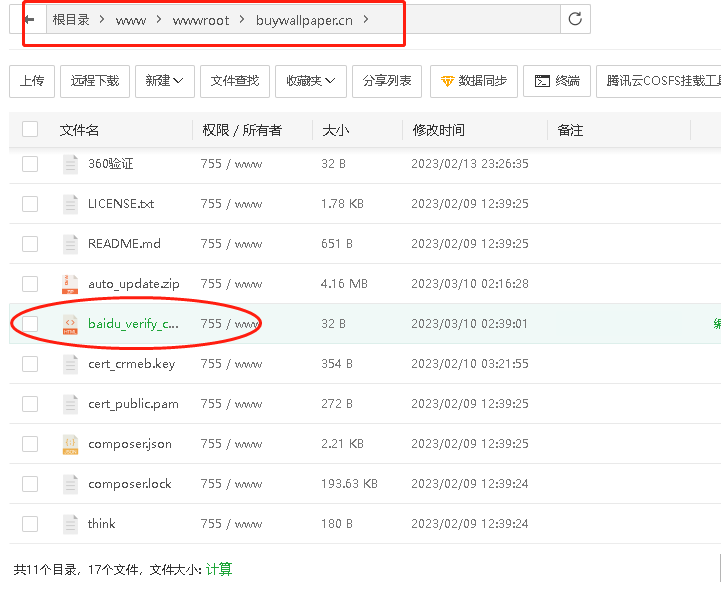Open file cert_crmeb.key

point(132,364)
